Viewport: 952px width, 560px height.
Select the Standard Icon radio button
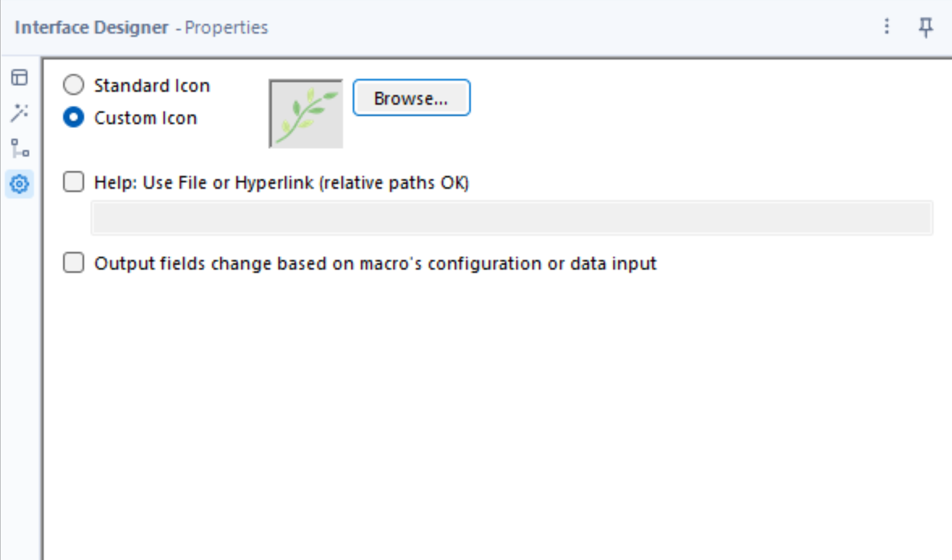[74, 85]
